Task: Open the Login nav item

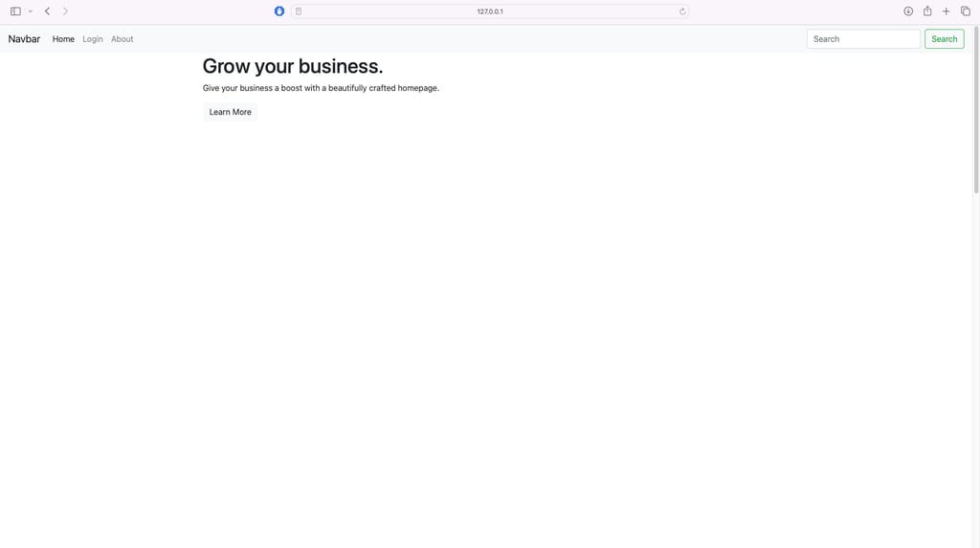Action: pyautogui.click(x=93, y=39)
